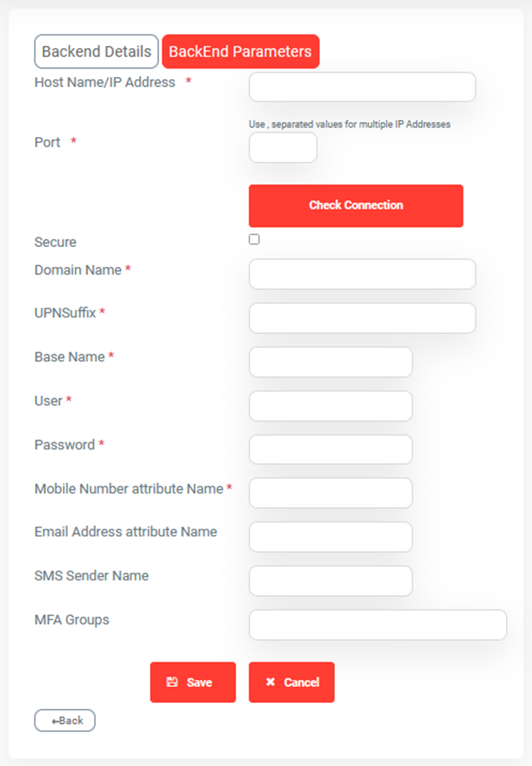The image size is (532, 766).
Task: Click the SMS Sender Name field
Action: click(331, 581)
